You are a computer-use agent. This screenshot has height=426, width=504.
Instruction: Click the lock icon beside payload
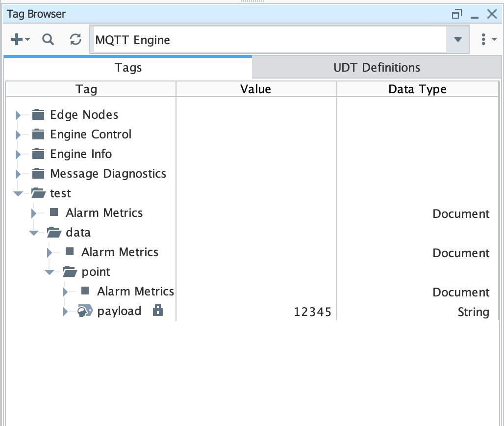click(x=157, y=311)
